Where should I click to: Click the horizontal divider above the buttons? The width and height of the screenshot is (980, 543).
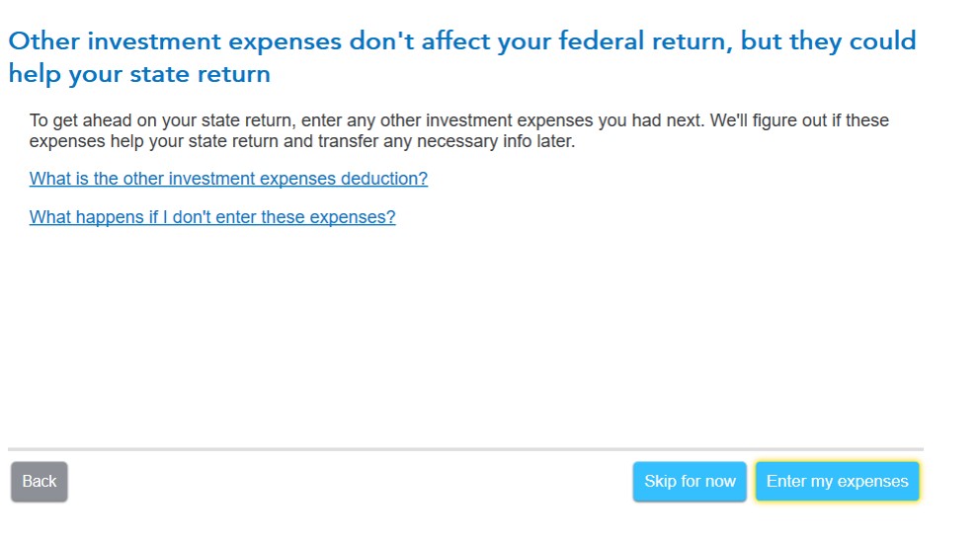(465, 449)
